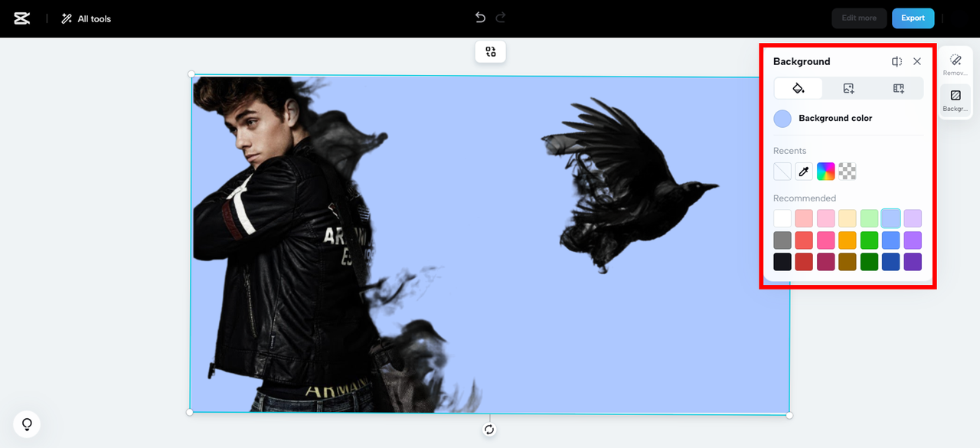The height and width of the screenshot is (448, 980).
Task: Pick the black swatch
Action: [782, 262]
